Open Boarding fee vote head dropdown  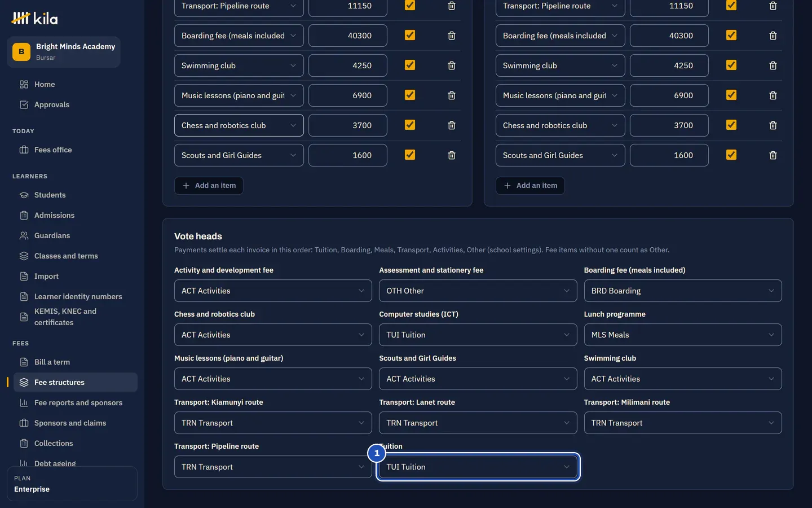click(x=683, y=291)
